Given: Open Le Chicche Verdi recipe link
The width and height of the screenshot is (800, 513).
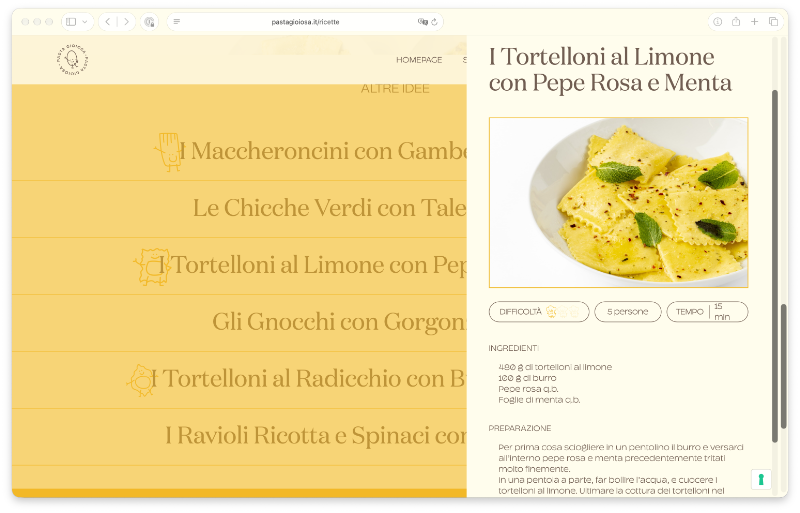Looking at the screenshot, I should click(330, 208).
